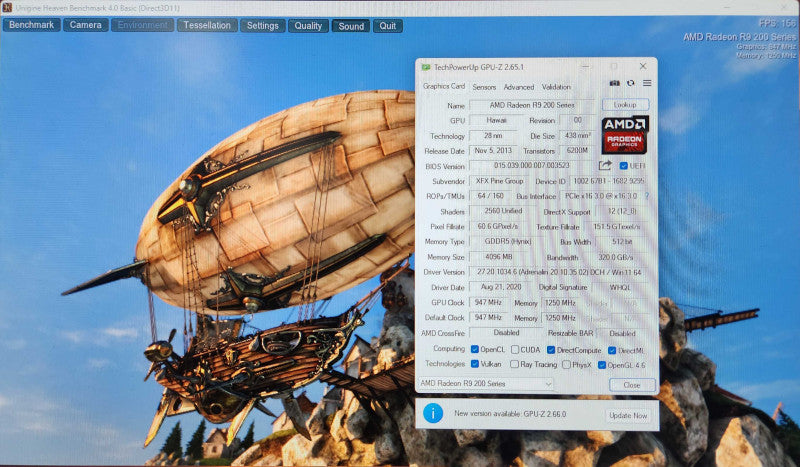This screenshot has height=467, width=800.
Task: Click the Die Size 438 mm² value
Action: click(578, 136)
